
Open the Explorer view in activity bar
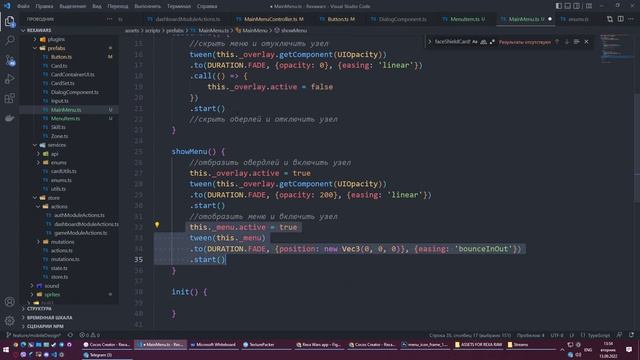pyautogui.click(x=10, y=21)
